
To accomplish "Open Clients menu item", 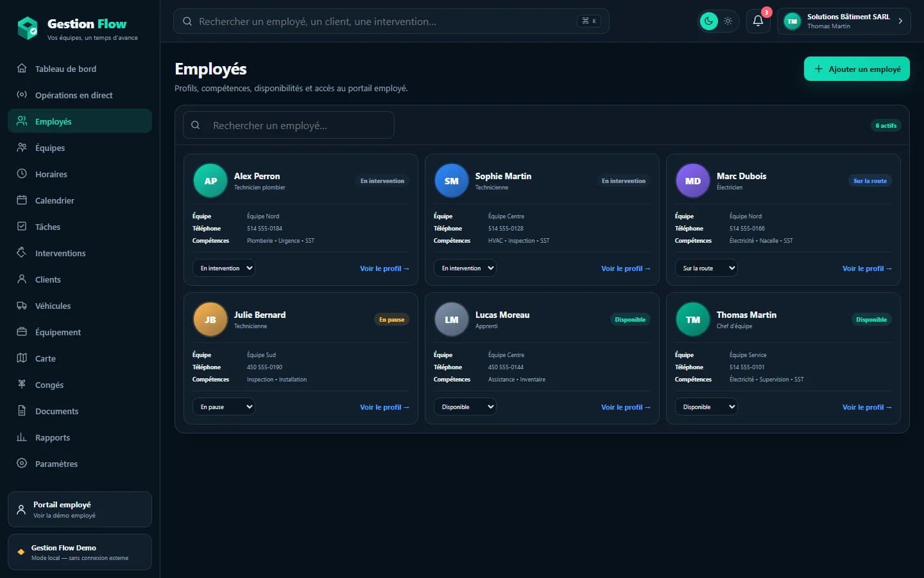I will 80,279.
